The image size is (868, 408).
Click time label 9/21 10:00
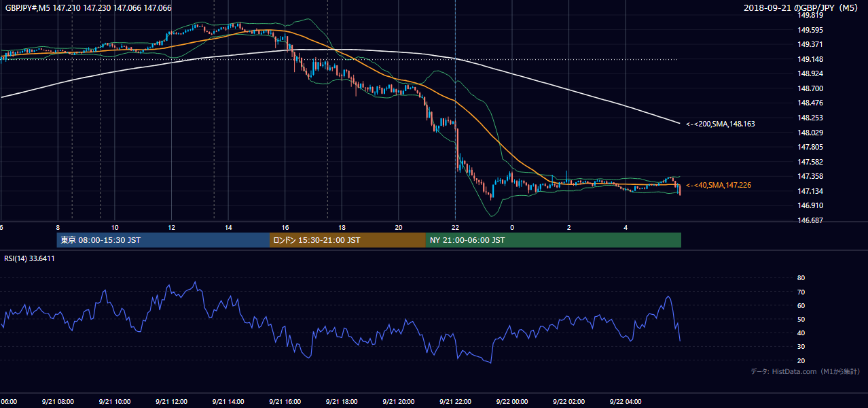[115, 402]
